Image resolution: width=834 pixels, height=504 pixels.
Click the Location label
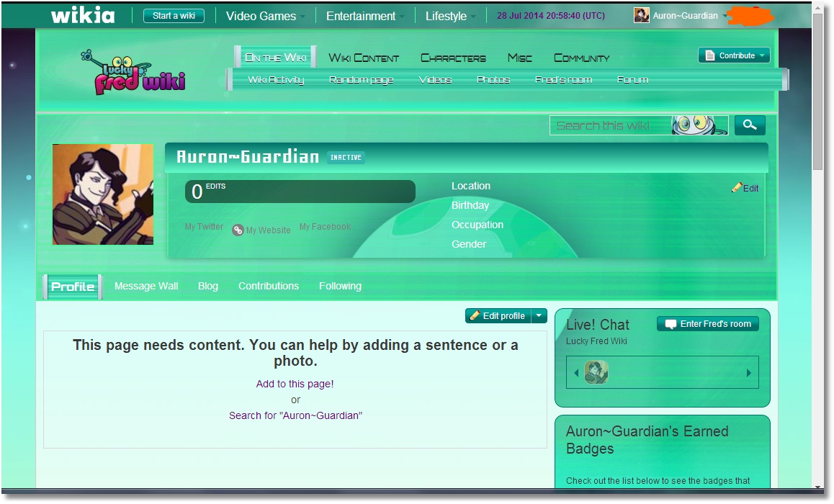coord(471,186)
